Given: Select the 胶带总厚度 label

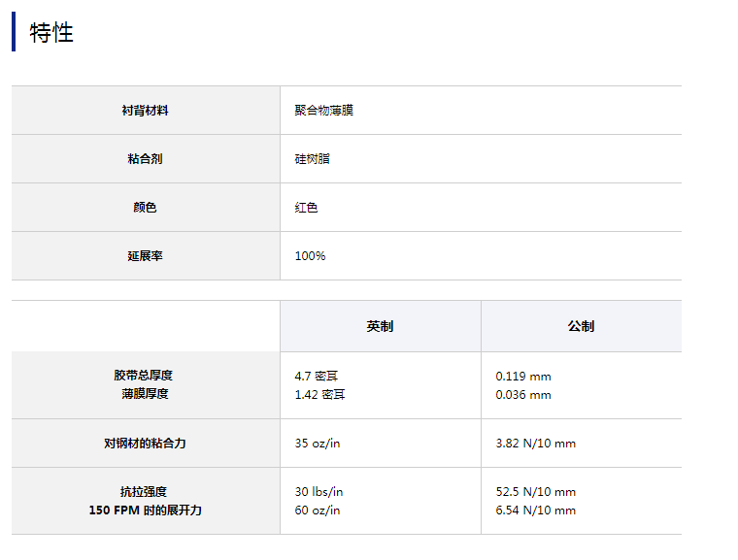Looking at the screenshot, I should coord(145,376).
